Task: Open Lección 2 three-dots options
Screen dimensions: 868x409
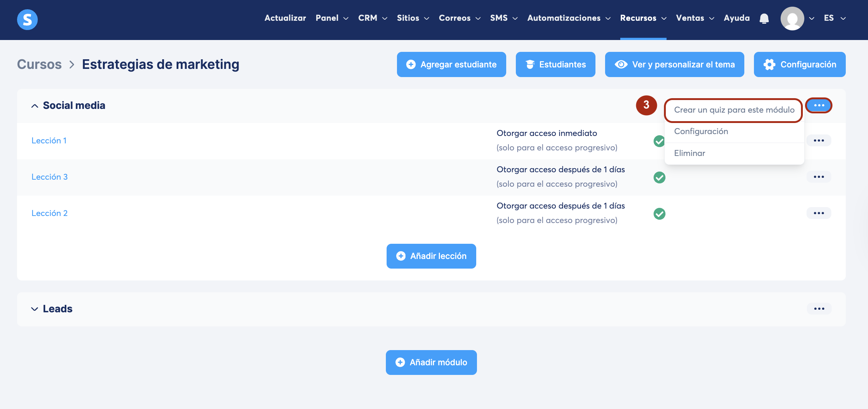Action: click(x=819, y=213)
